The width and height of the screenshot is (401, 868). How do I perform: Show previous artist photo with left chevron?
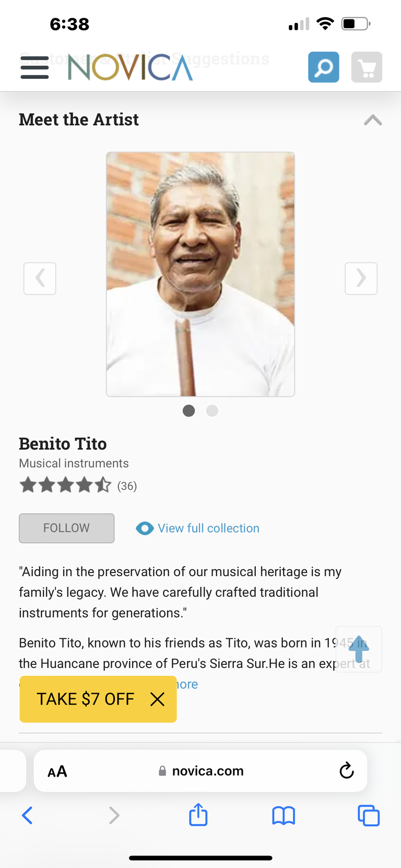[40, 278]
